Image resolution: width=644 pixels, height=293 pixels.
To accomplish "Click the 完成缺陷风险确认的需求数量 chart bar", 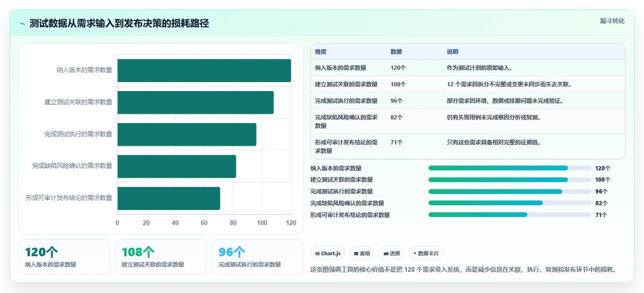I will [177, 167].
